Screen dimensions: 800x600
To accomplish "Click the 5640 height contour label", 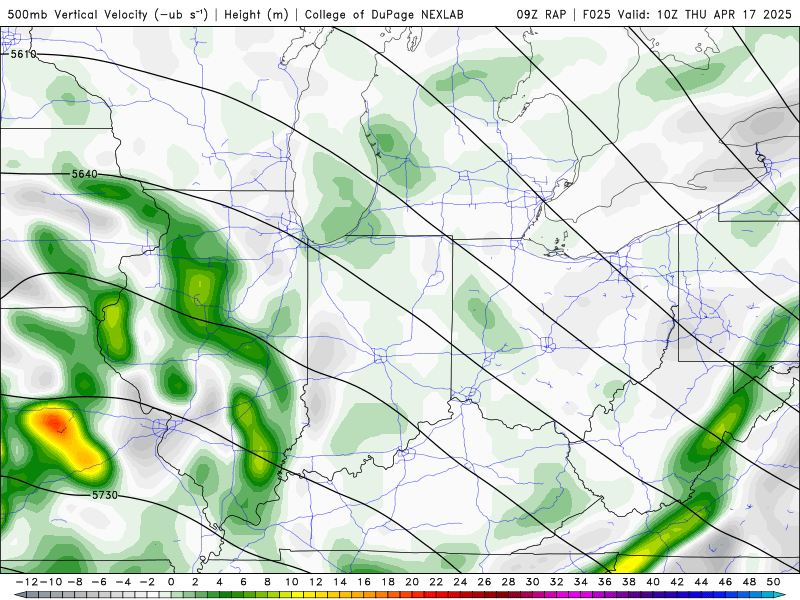I will coord(84,174).
